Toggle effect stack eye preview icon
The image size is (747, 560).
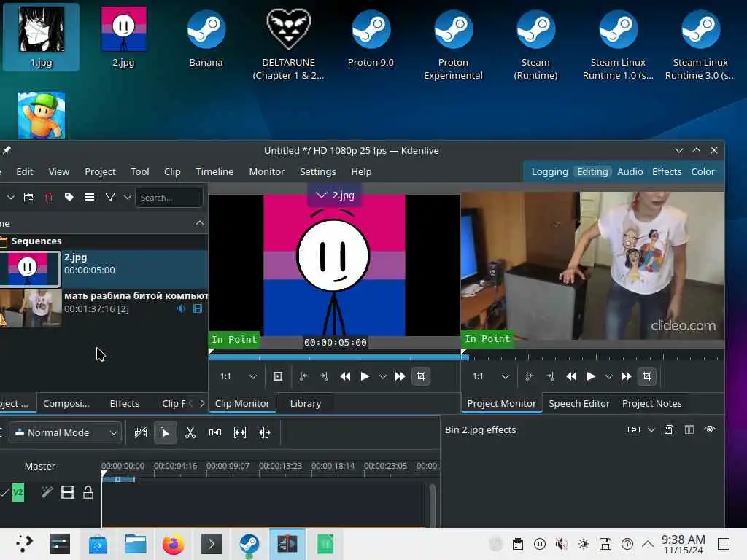(x=710, y=429)
